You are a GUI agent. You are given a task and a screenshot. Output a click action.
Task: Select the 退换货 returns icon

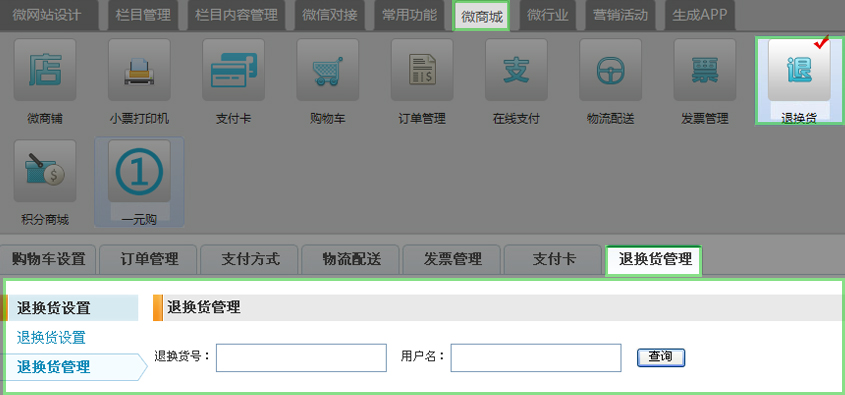[x=799, y=70]
